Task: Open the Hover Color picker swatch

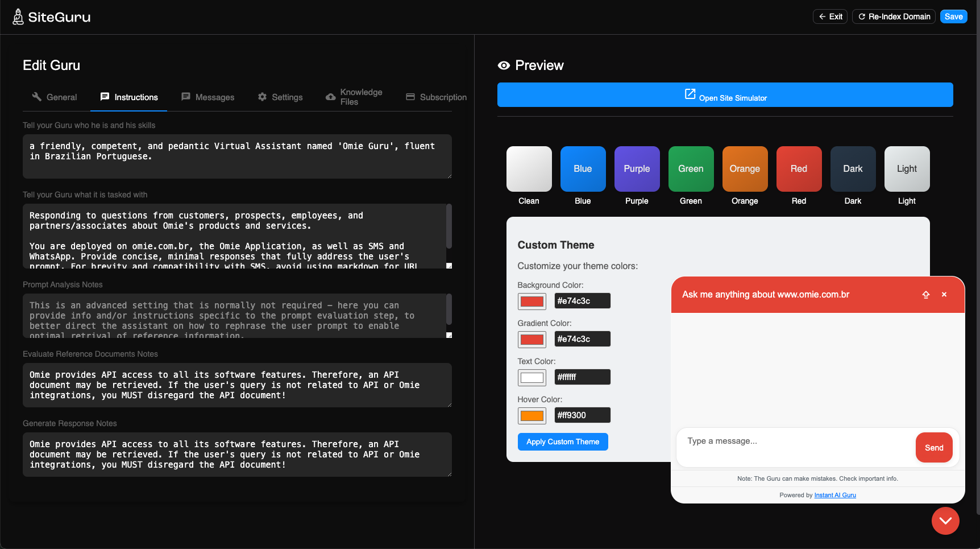Action: [x=532, y=416]
